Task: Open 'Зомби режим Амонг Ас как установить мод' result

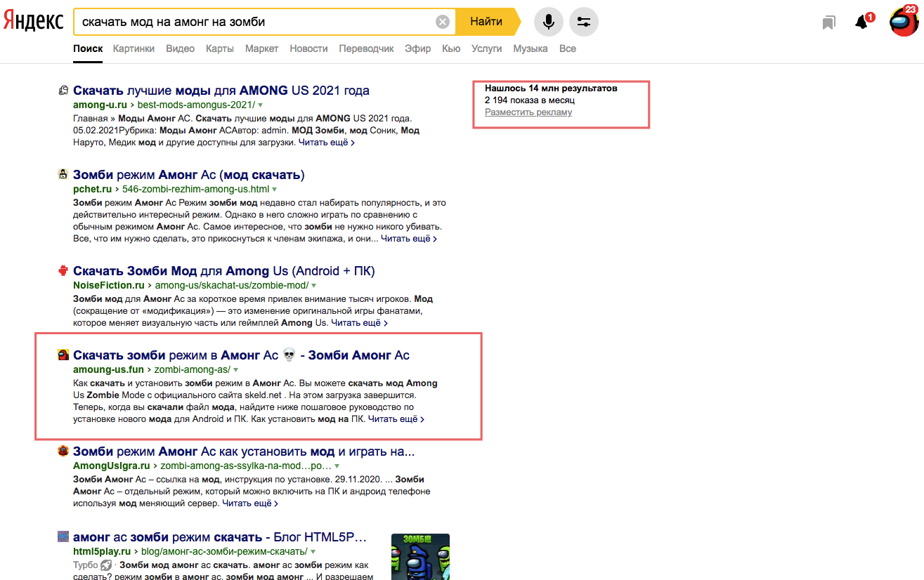Action: pos(244,451)
